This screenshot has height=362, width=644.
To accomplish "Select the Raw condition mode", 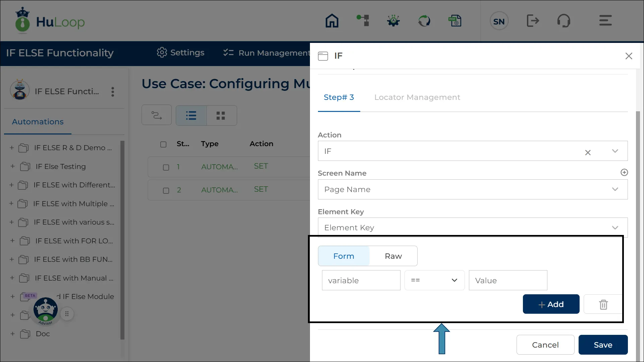I will coord(393,256).
